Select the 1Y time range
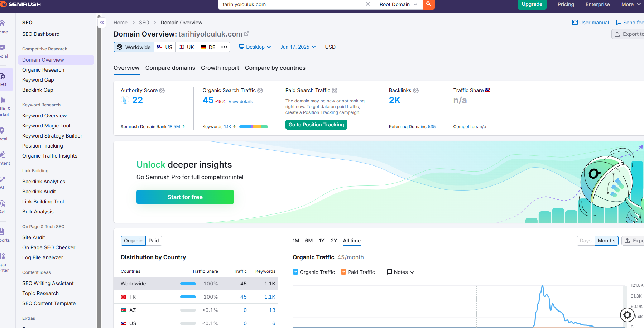The width and height of the screenshot is (644, 328). point(322,241)
